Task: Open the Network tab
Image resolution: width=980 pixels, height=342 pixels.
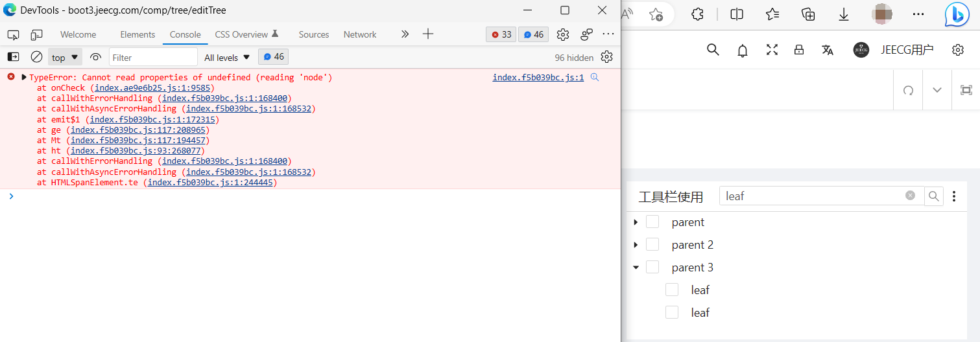Action: coord(360,34)
